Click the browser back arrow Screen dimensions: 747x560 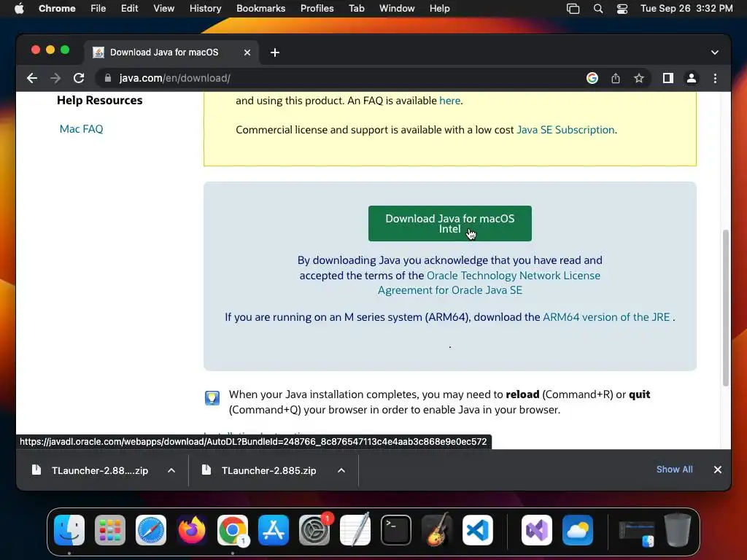(32, 78)
